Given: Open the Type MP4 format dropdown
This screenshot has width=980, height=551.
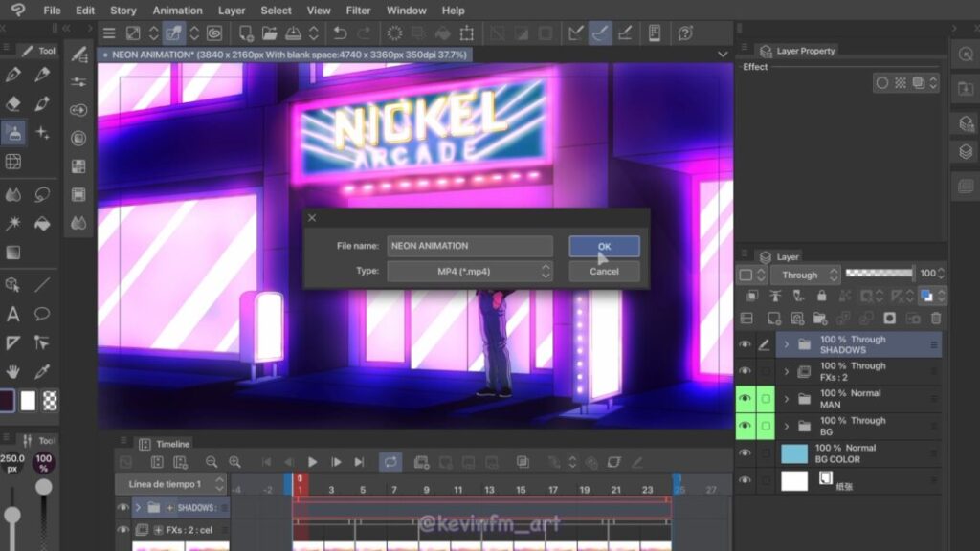Looking at the screenshot, I should (470, 272).
